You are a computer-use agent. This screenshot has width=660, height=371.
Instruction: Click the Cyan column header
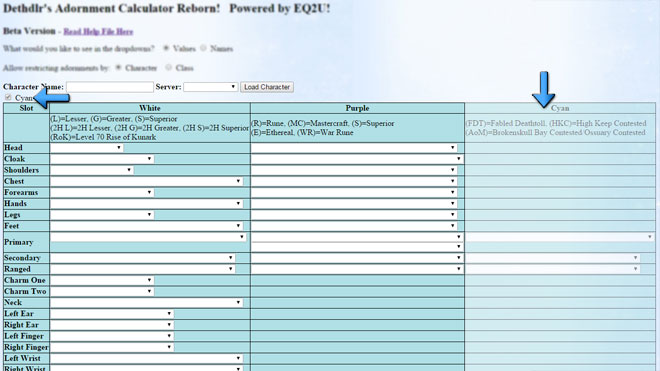[x=560, y=108]
